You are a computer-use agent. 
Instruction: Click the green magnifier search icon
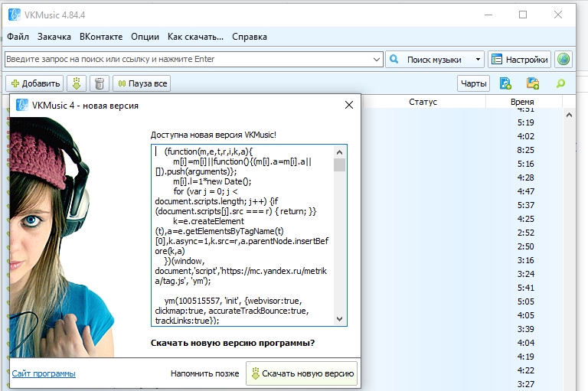pyautogui.click(x=560, y=83)
